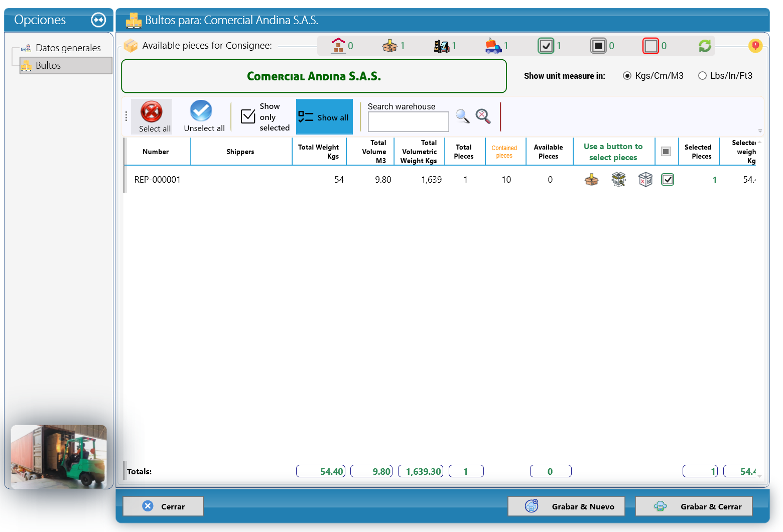Click the Grabar & Cerrar button

tap(694, 506)
